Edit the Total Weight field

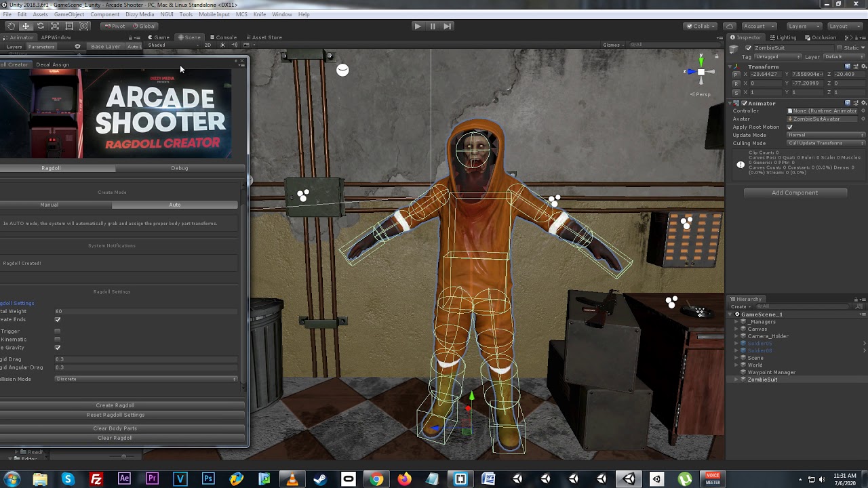tap(146, 311)
